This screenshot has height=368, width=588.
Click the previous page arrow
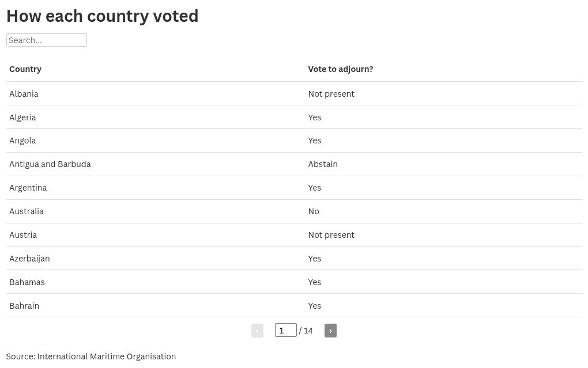coord(257,331)
